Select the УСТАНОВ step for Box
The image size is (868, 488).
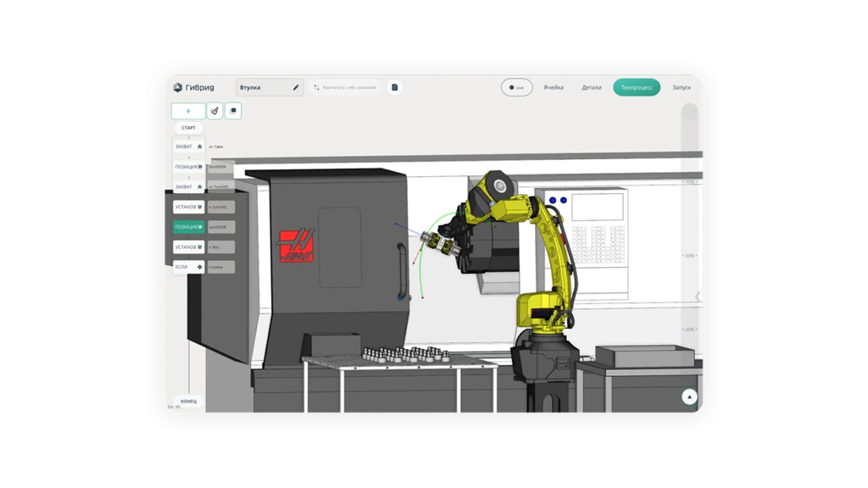188,247
